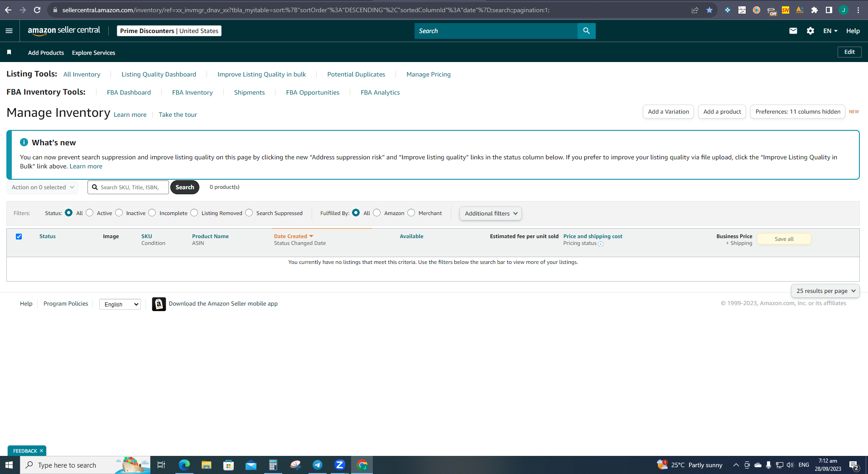The width and height of the screenshot is (868, 474).
Task: Select the Listing Removed status filter
Action: click(194, 213)
